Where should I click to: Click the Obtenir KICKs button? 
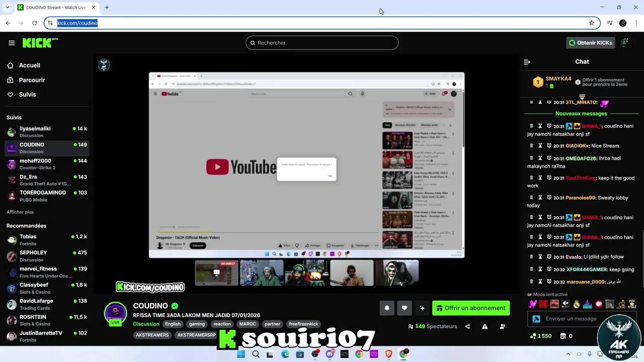point(590,43)
